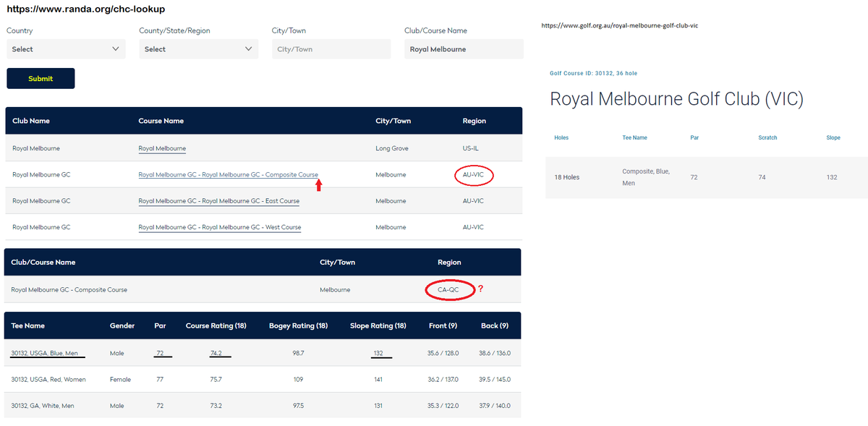Select the 30132, USGA, Red, Women tee name
This screenshot has width=868, height=426.
[47, 379]
